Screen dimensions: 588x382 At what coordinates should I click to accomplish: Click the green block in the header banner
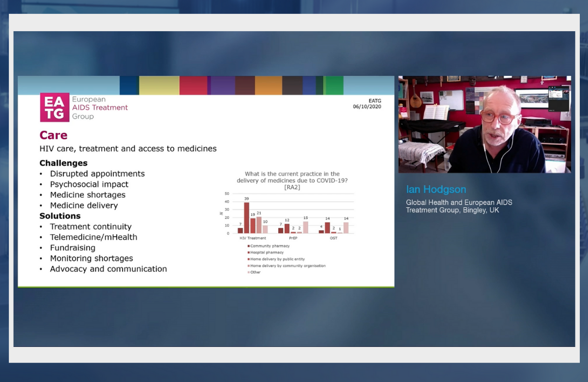(333, 85)
